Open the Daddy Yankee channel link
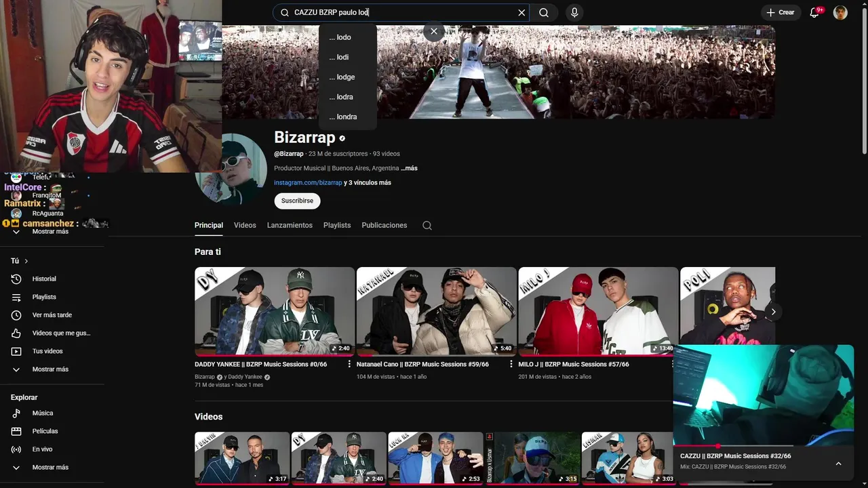The width and height of the screenshot is (868, 488). click(x=245, y=377)
